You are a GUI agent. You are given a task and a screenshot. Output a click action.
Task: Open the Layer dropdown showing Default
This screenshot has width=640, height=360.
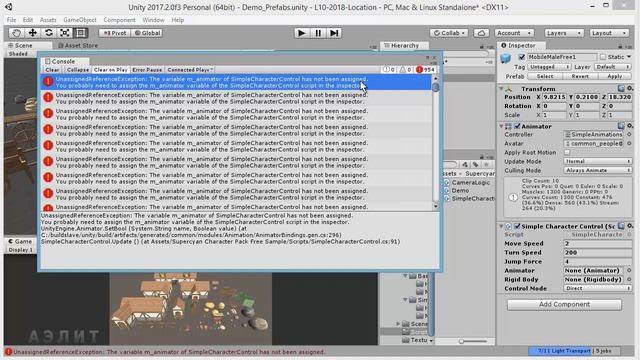click(613, 67)
